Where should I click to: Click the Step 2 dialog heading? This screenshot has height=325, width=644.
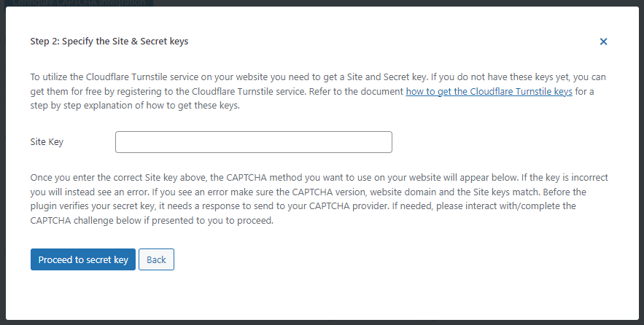109,42
